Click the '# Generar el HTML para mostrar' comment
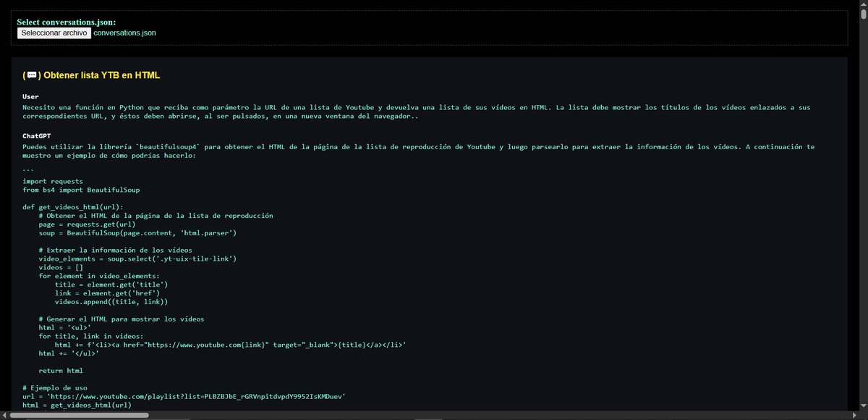This screenshot has width=868, height=420. point(122,319)
